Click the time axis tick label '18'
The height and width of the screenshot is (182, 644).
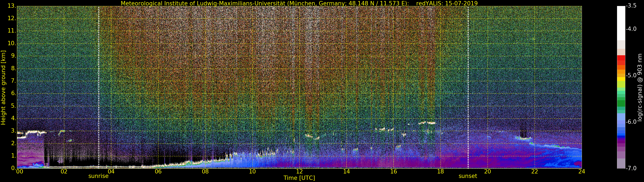coord(440,172)
